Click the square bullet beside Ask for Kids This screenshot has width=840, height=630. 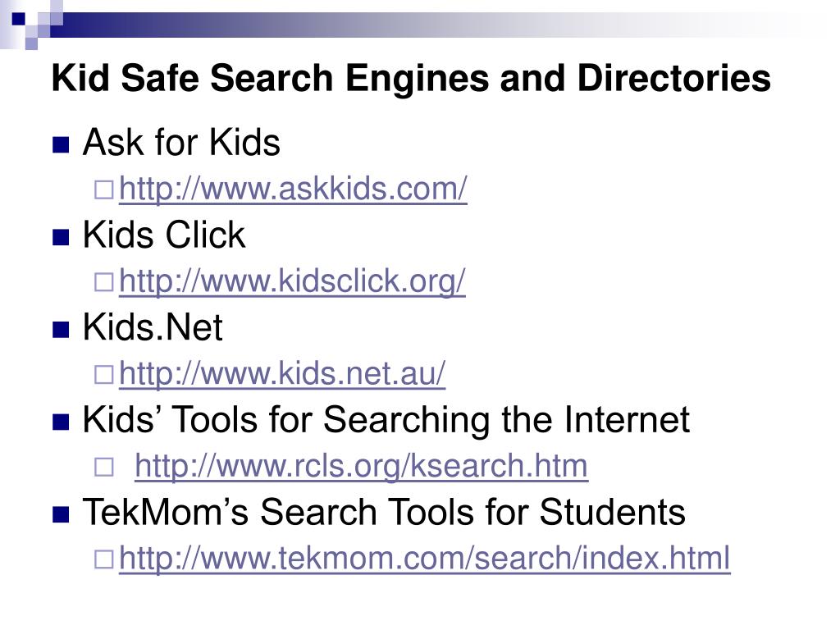61,145
